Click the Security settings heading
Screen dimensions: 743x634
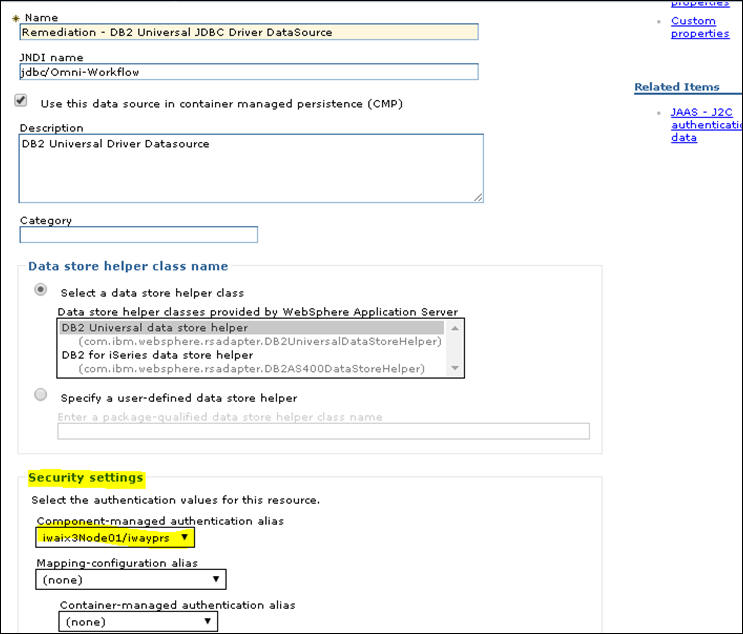(x=86, y=478)
